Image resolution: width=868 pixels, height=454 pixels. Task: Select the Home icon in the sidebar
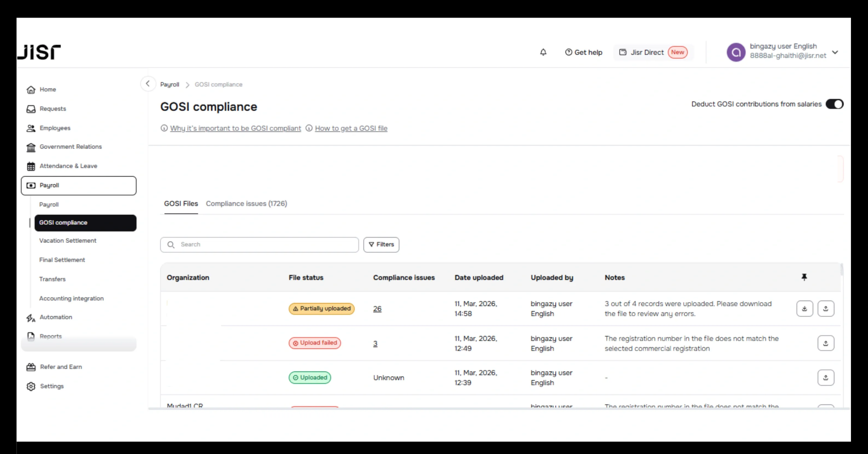pos(31,89)
